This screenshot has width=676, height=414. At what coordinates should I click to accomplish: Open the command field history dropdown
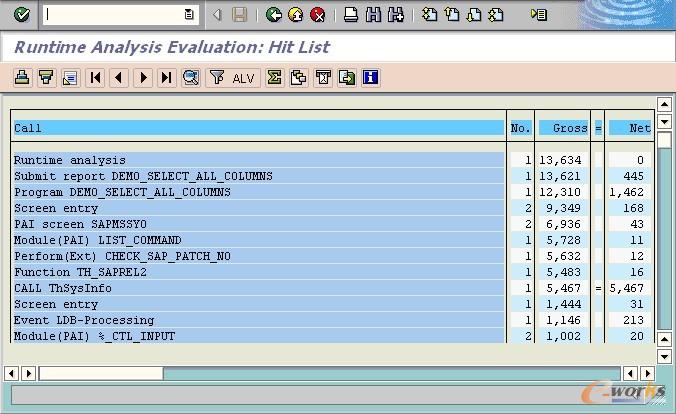(x=189, y=14)
